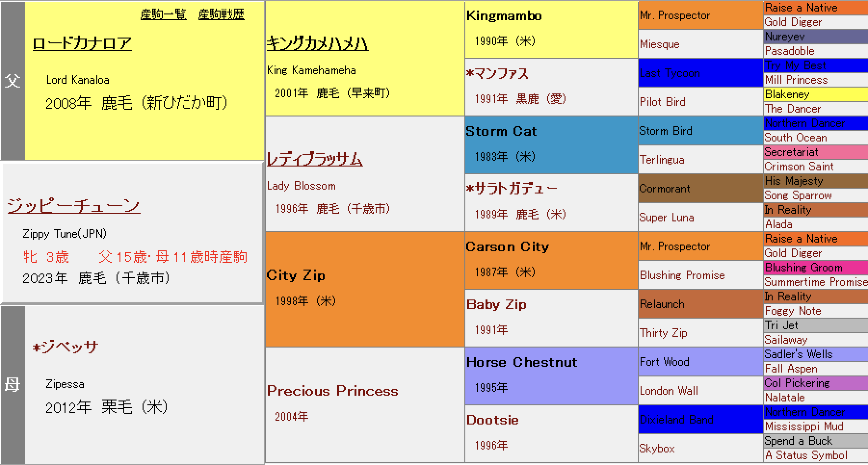Open the 産駒一覧 link
This screenshot has height=465, width=868.
(163, 15)
